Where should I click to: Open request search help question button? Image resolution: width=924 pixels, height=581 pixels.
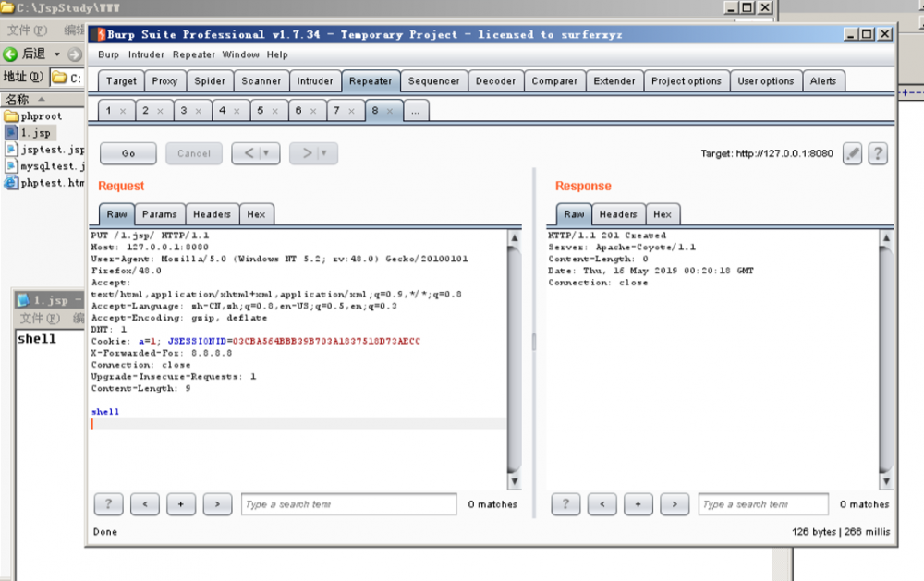[x=108, y=504]
